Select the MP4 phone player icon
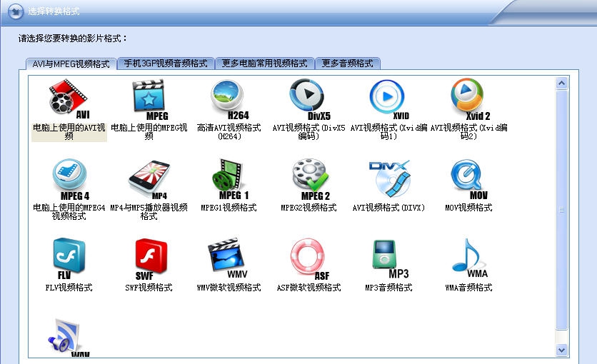Screen dimensions: 597x364 pos(149,179)
